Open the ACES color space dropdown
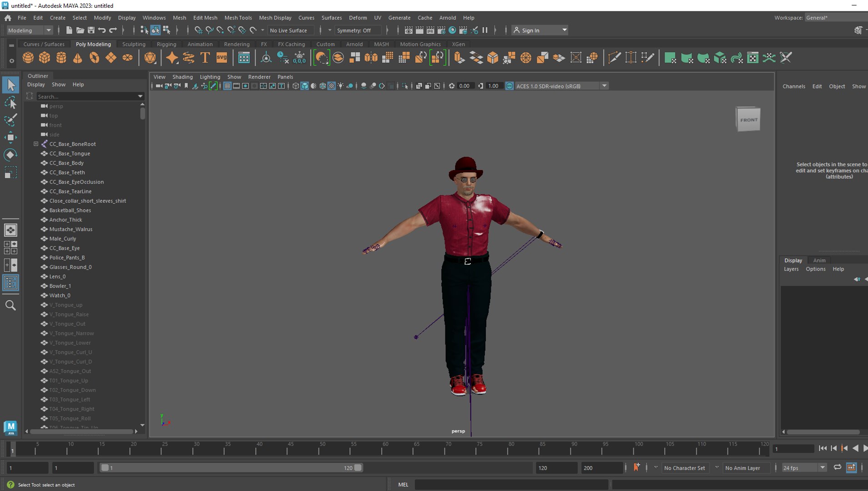Screen dimensions: 868x491 coord(562,86)
